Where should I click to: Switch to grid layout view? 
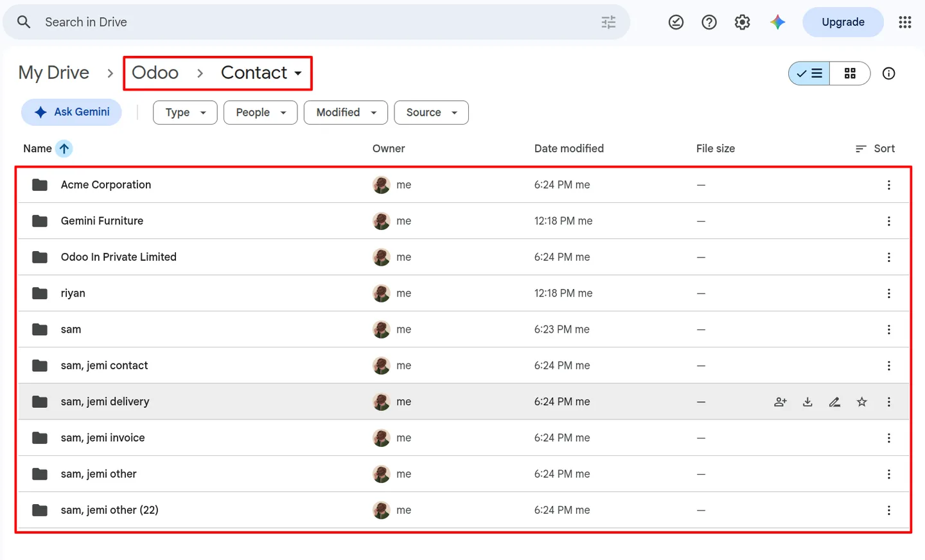tap(850, 74)
